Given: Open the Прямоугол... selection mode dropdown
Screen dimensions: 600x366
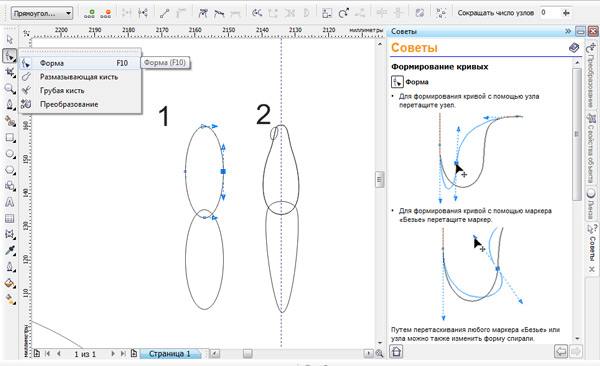Looking at the screenshot, I should tap(42, 13).
